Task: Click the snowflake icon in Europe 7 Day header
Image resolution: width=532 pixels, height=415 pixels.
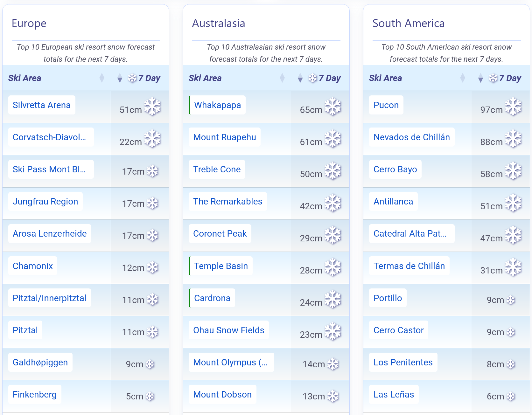Action: pyautogui.click(x=132, y=78)
